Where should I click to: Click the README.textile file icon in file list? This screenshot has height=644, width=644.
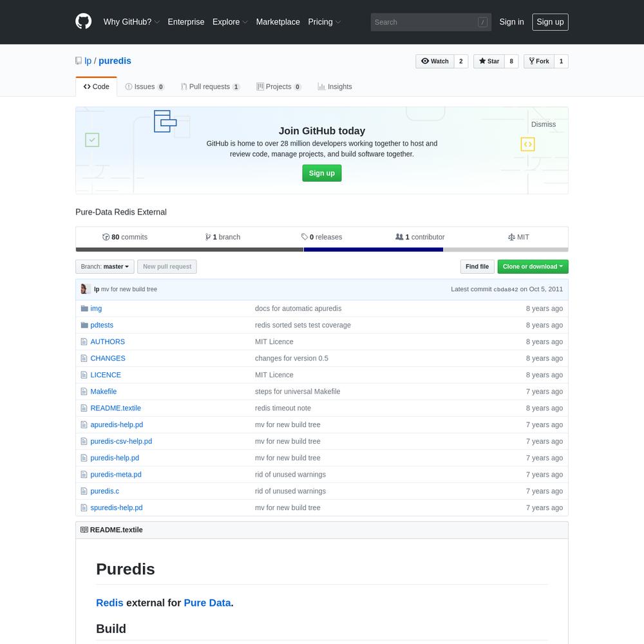[84, 408]
